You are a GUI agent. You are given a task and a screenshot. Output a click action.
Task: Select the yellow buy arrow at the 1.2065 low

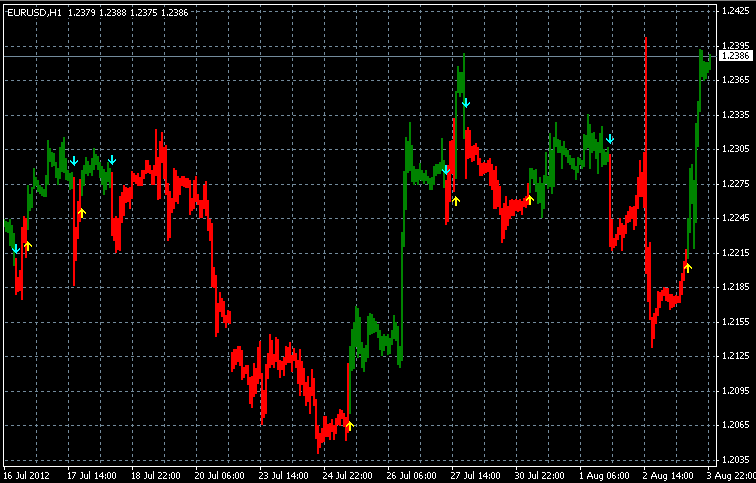tap(350, 425)
